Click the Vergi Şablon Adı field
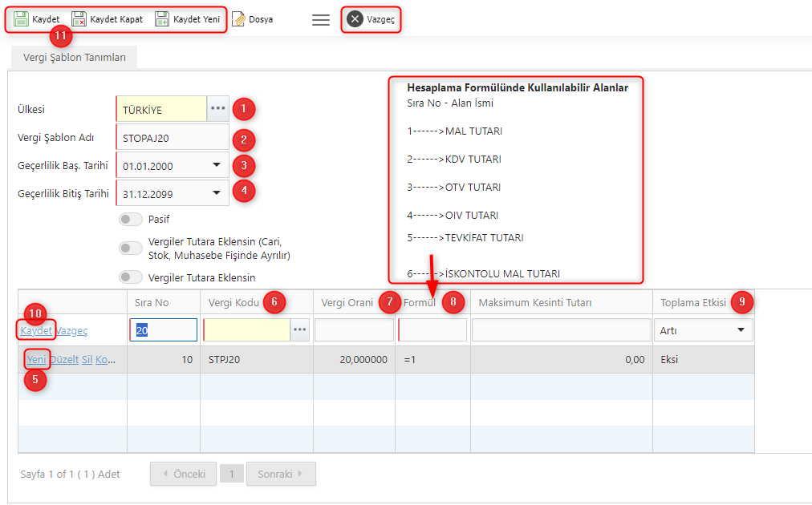The width and height of the screenshot is (812, 505). (x=173, y=138)
